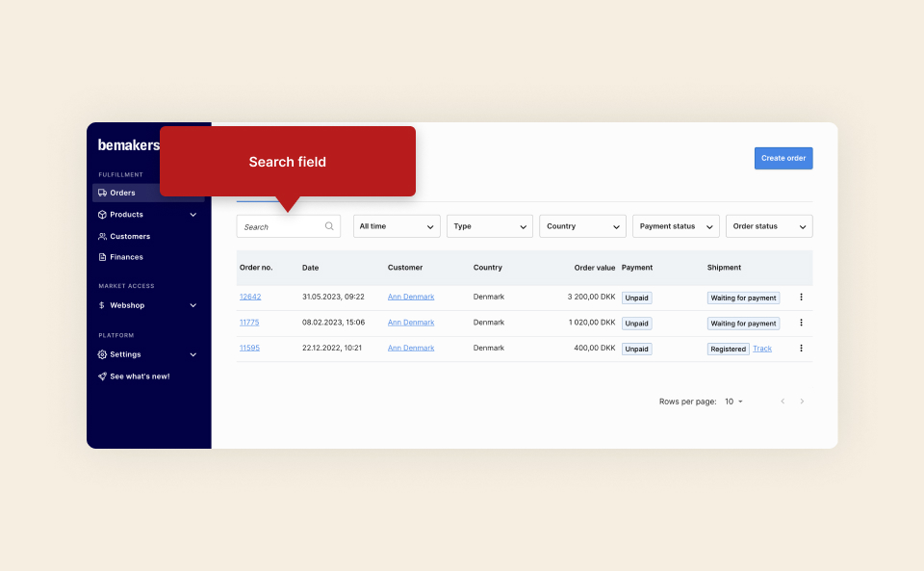Open Ann Denmark customer for order 11595
924x571 pixels.
(x=411, y=349)
